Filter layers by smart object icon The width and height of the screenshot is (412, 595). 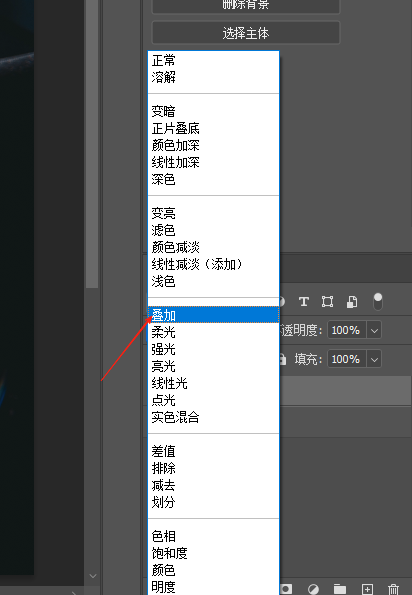(352, 302)
